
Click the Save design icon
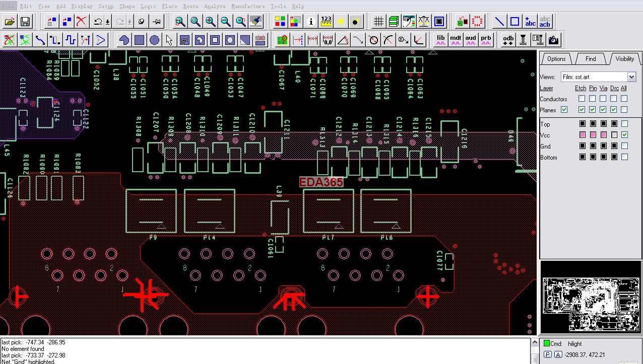tap(25, 22)
